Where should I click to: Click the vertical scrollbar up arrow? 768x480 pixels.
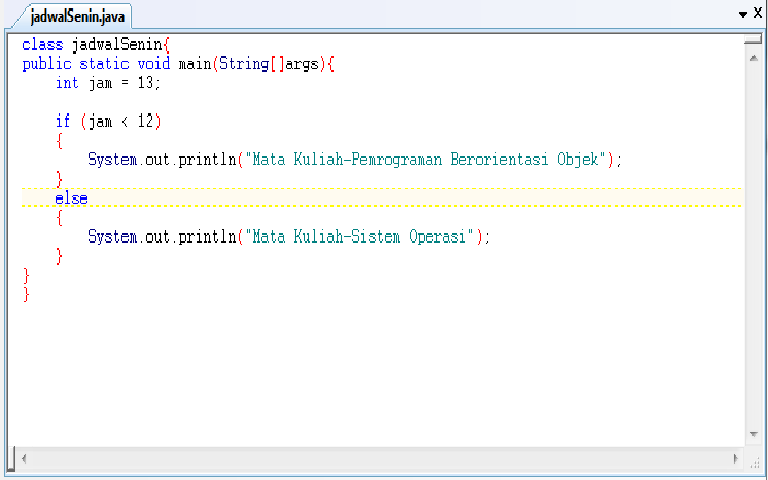click(x=753, y=58)
